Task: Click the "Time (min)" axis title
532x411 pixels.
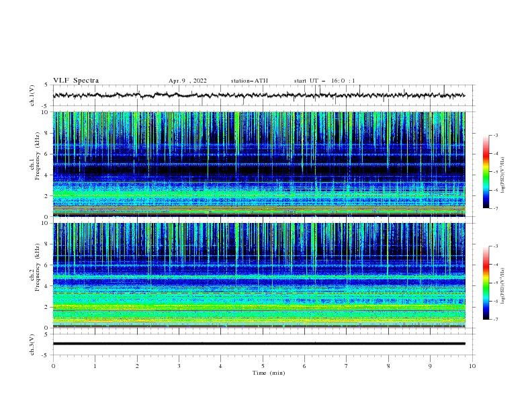Action: coord(269,373)
